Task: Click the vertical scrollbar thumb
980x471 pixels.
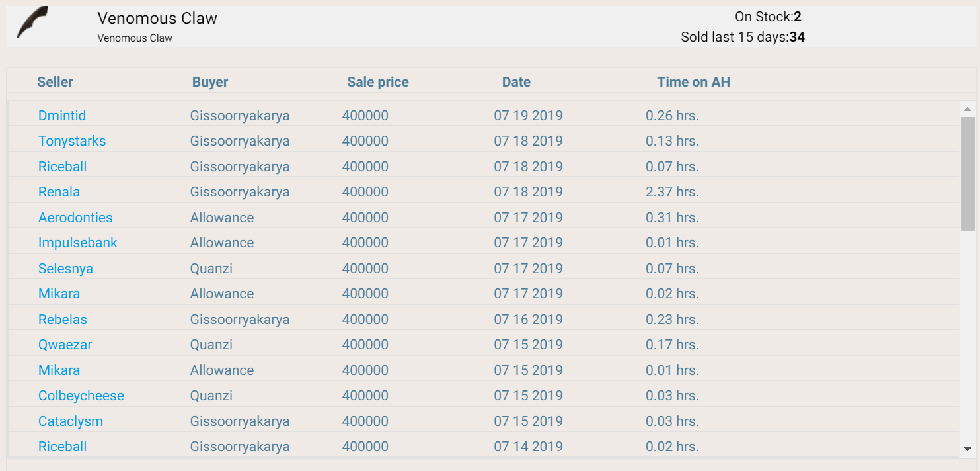Action: click(x=967, y=174)
